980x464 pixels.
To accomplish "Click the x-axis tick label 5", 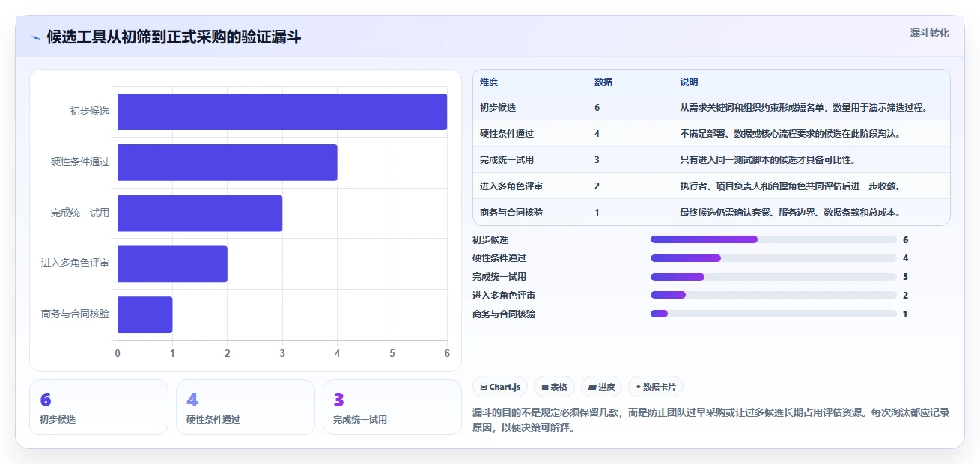I will click(x=392, y=353).
